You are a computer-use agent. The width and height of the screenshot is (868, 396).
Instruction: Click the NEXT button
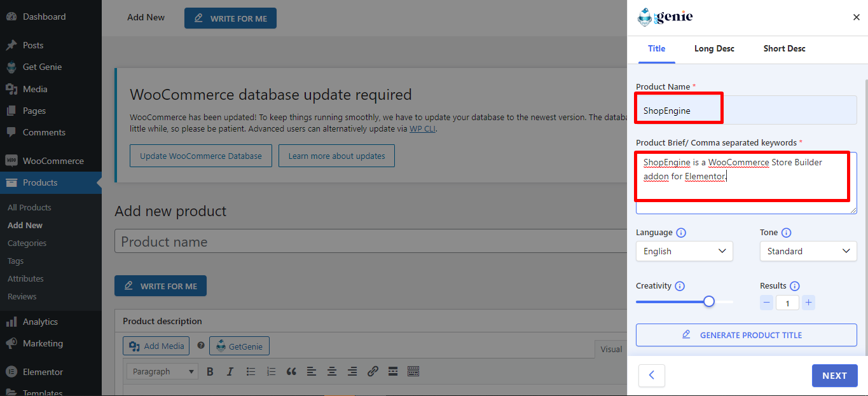(x=834, y=376)
